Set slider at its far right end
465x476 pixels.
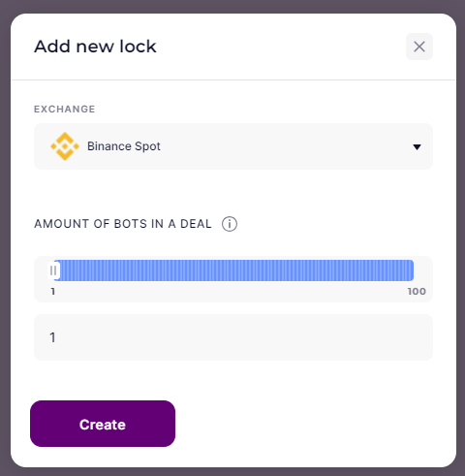(412, 270)
